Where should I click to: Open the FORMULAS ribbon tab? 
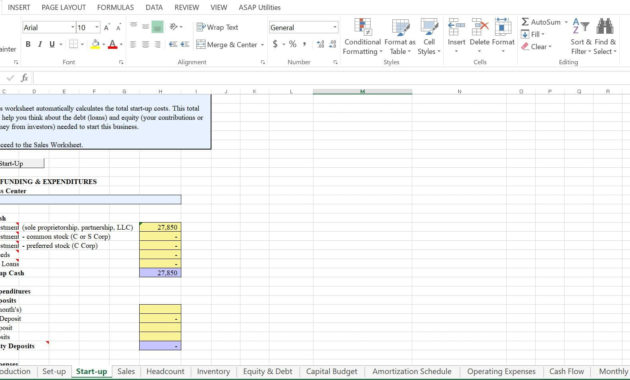tap(115, 7)
